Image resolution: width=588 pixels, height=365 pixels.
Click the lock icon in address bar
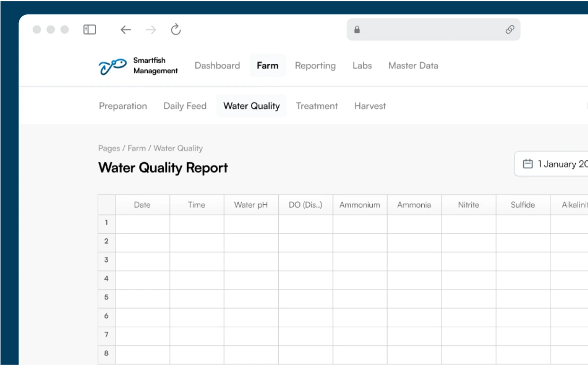click(x=357, y=30)
